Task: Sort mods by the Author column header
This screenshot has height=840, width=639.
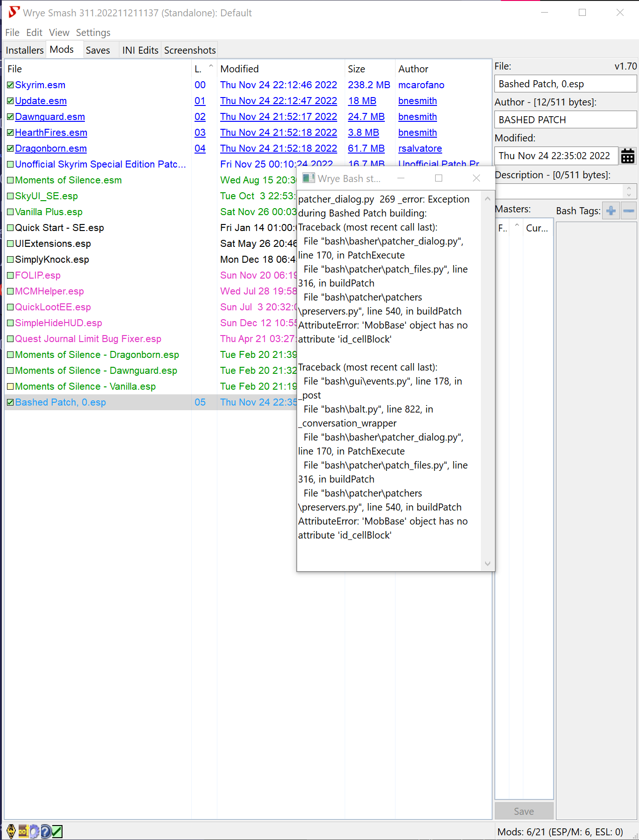Action: (x=443, y=69)
